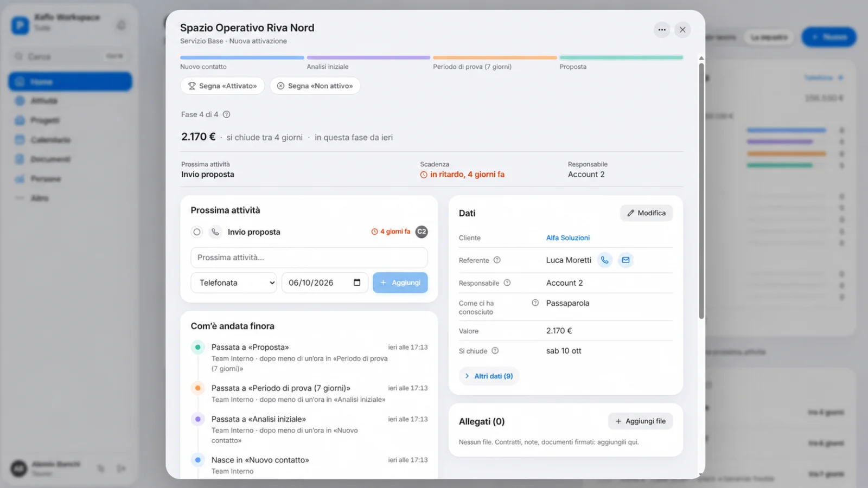Click the in ritardo, 4 giorni fa text
The width and height of the screenshot is (868, 488).
point(467,175)
